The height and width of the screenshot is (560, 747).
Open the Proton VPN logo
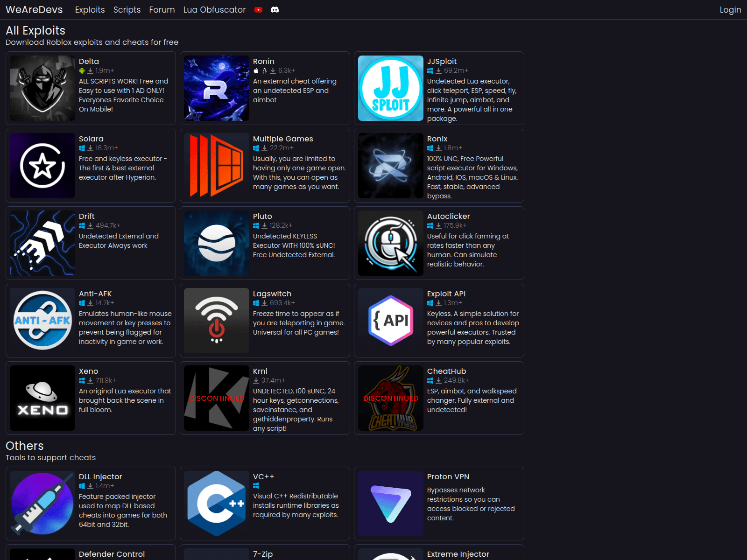click(391, 504)
